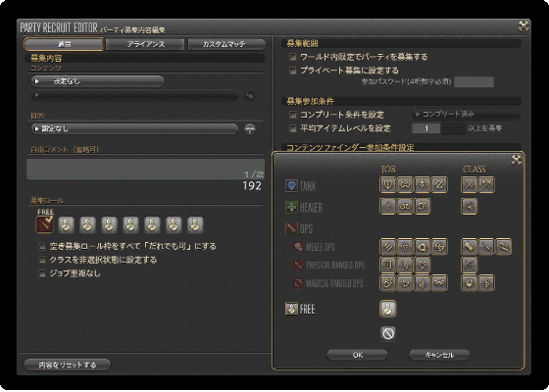Select the healer CLASS icon
The image size is (549, 392).
click(x=470, y=206)
